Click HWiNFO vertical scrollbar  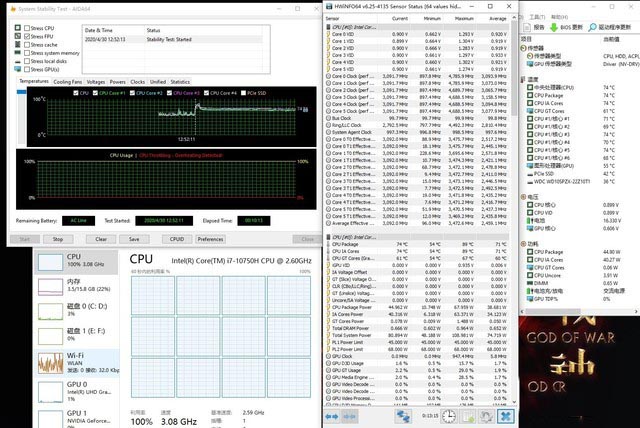[514, 210]
